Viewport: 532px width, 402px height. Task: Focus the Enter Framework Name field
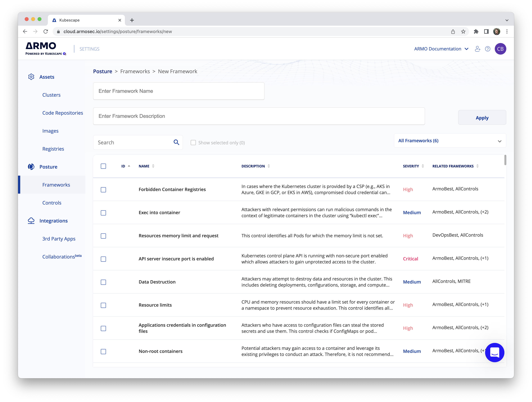179,91
